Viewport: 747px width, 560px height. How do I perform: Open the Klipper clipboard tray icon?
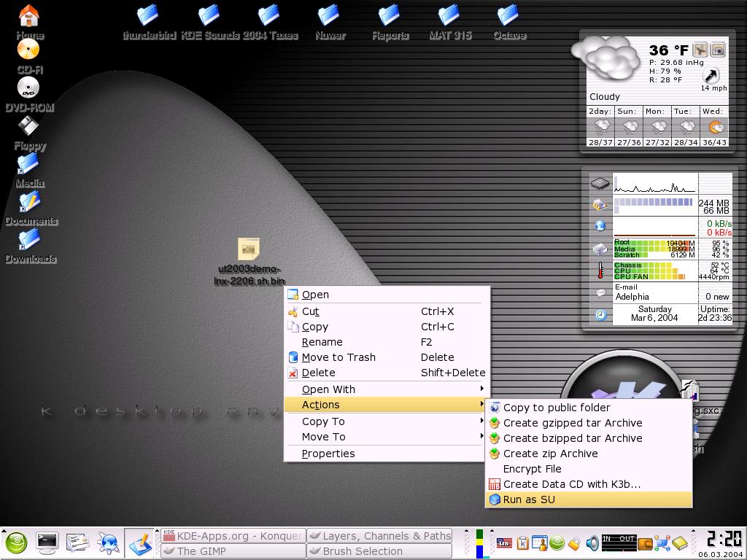click(x=522, y=542)
